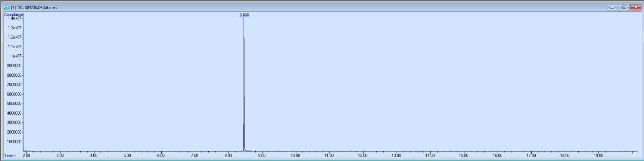Click the 7.00 time axis label
644x161 pixels.
click(195, 155)
